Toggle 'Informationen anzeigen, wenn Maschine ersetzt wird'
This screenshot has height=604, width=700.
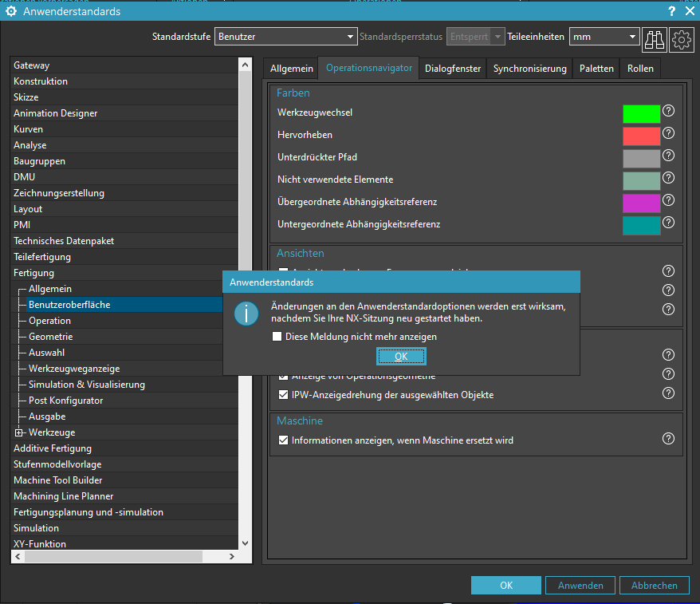pyautogui.click(x=283, y=440)
